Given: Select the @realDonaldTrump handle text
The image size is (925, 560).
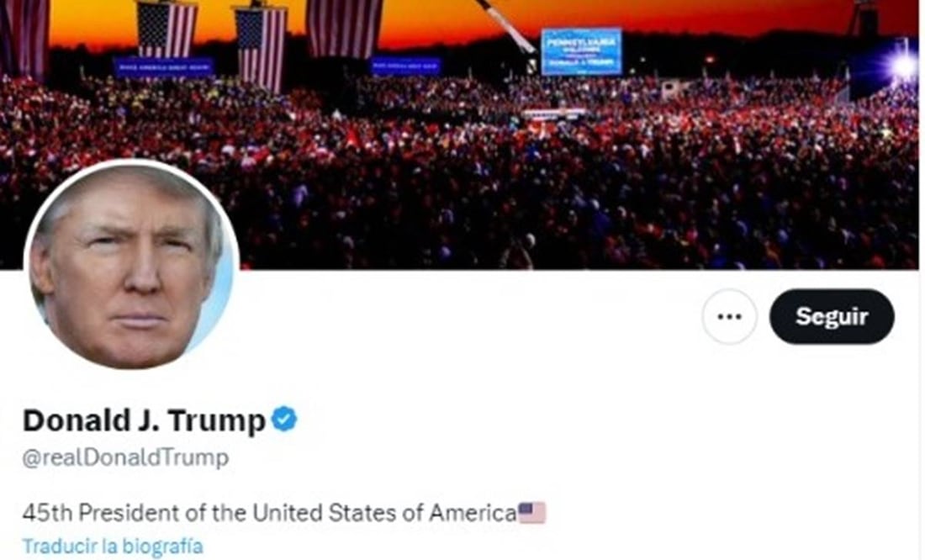Looking at the screenshot, I should click(x=125, y=458).
